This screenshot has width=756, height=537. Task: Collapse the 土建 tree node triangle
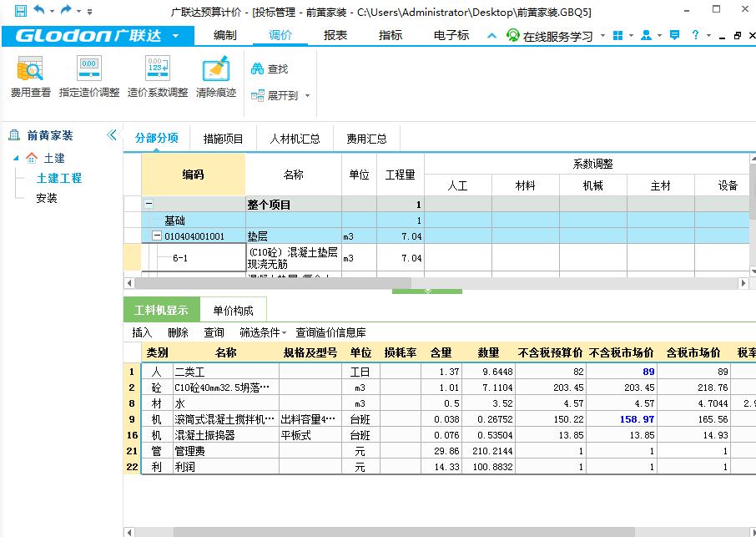16,158
